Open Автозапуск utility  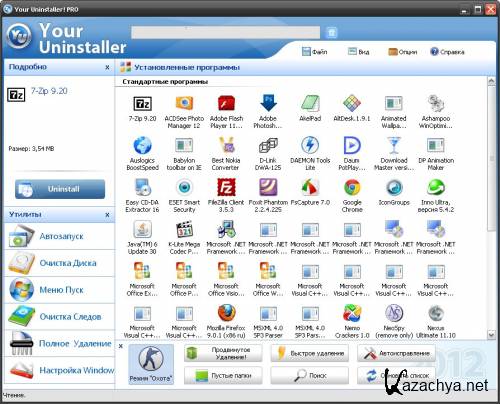(59, 236)
